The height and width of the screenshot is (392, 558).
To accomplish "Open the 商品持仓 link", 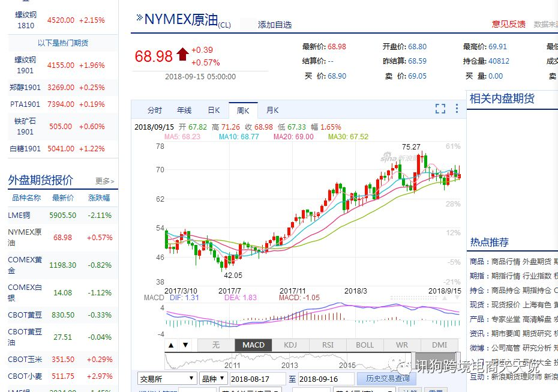I will [x=506, y=291].
